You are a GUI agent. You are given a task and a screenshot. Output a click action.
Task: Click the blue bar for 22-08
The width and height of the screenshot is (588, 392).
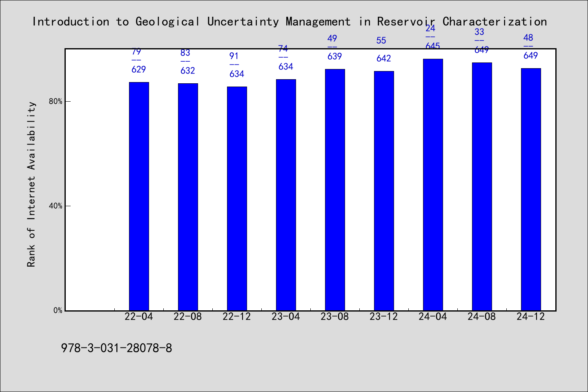click(188, 197)
